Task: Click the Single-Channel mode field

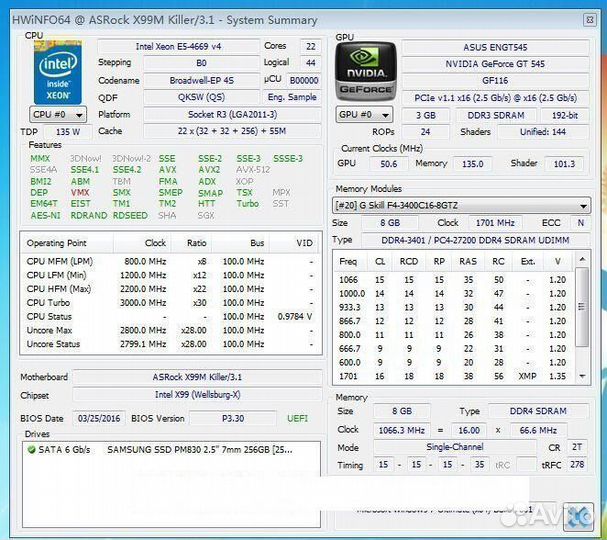Action: pyautogui.click(x=455, y=447)
